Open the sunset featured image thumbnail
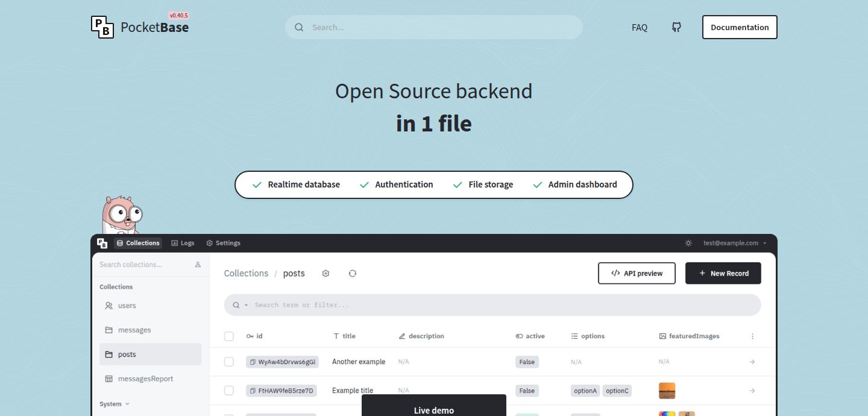 tap(667, 391)
